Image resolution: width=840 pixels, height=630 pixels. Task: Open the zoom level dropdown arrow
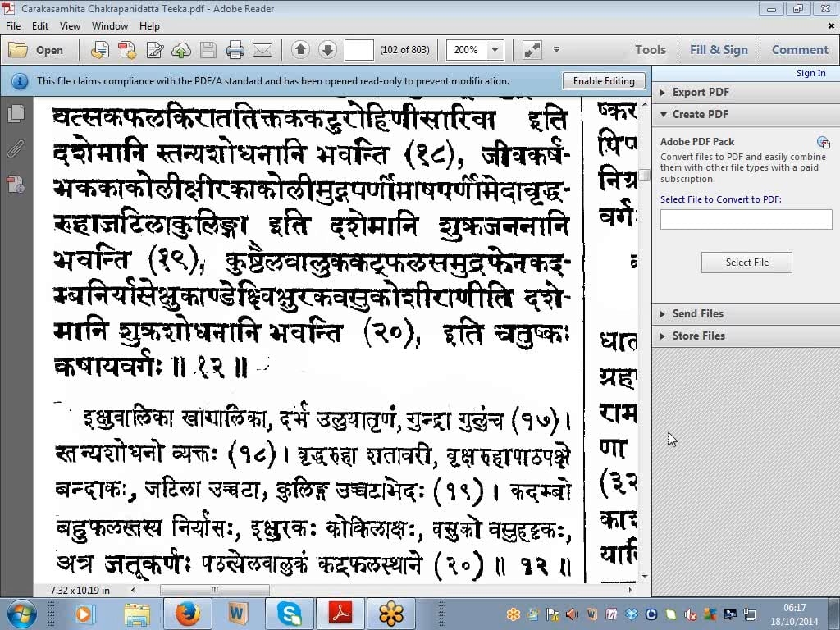pos(495,50)
